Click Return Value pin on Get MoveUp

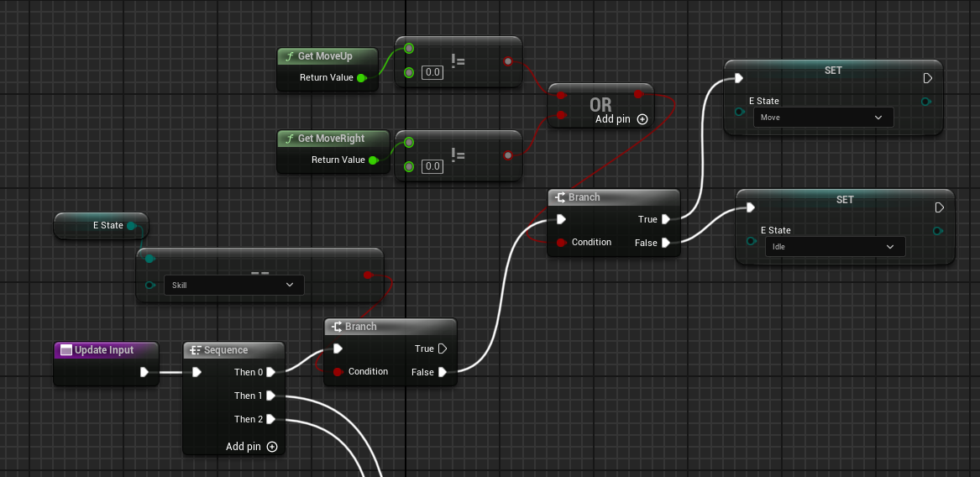click(361, 77)
